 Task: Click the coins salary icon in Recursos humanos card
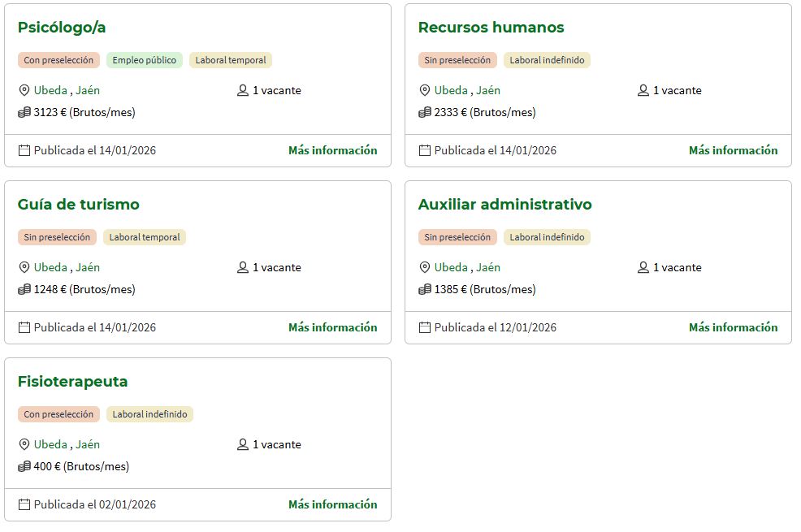[425, 112]
